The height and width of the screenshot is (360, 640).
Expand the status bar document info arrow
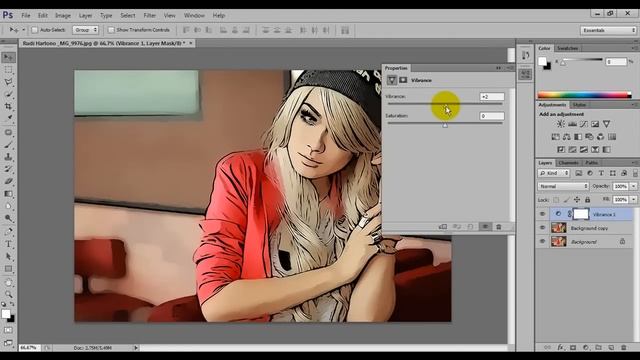136,348
